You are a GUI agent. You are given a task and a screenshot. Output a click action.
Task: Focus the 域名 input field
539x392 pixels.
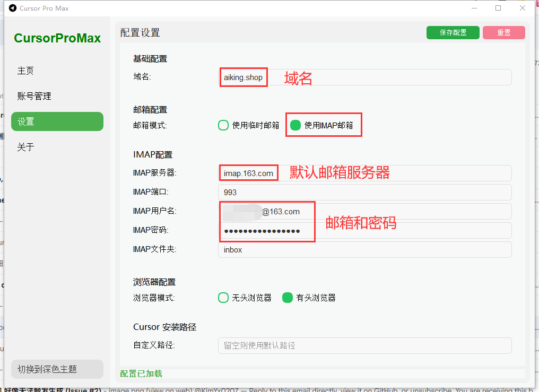[x=364, y=77]
